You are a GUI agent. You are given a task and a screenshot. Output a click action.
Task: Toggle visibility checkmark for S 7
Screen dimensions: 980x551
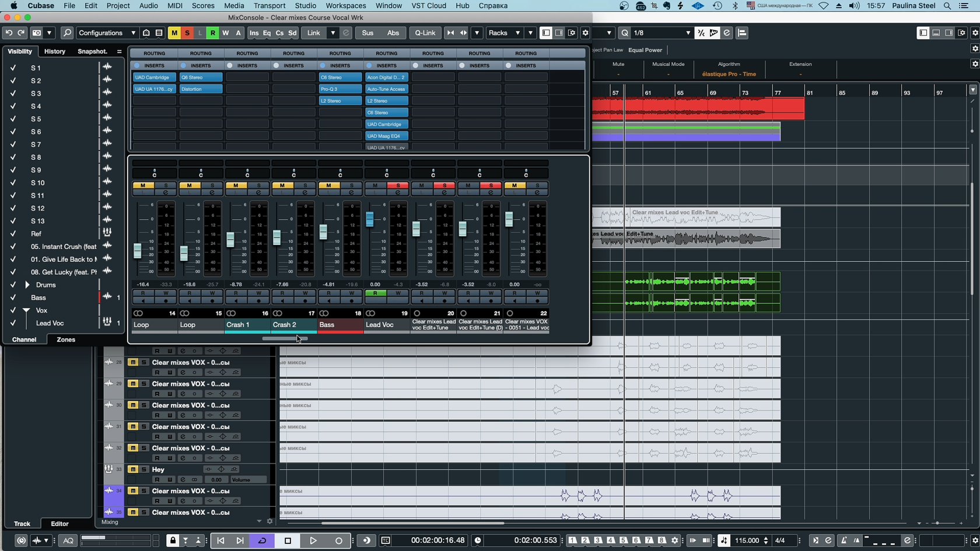pos(13,144)
